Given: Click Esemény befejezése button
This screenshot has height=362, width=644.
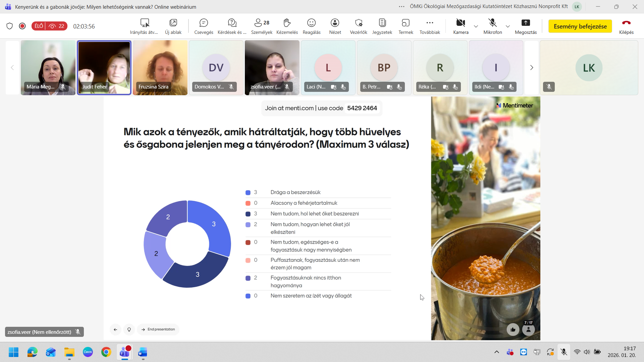Looking at the screenshot, I should tap(580, 26).
